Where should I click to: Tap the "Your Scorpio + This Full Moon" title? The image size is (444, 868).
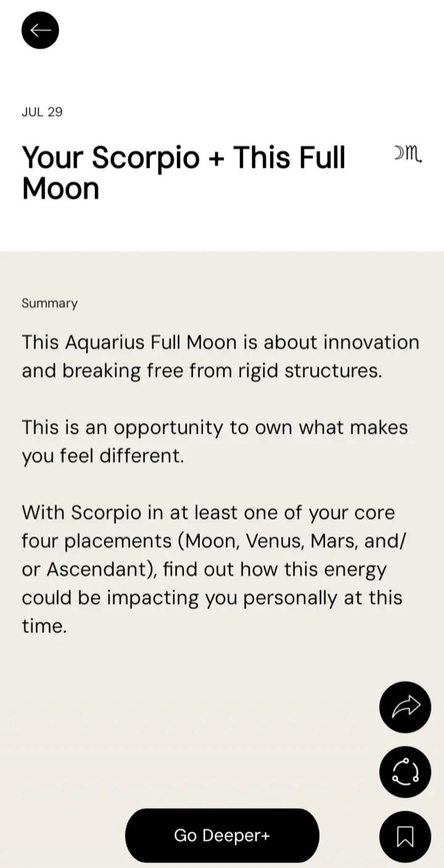184,173
